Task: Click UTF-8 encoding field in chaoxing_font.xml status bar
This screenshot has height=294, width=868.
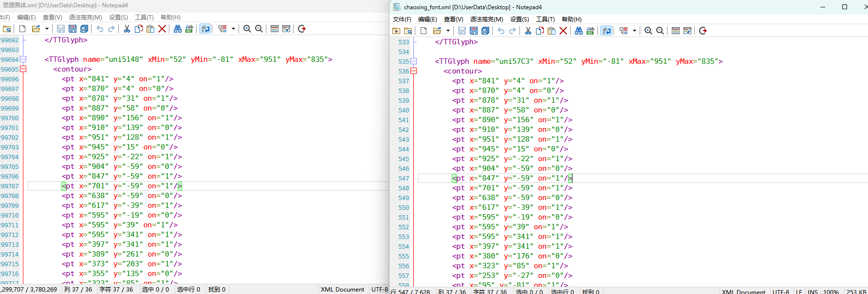Action: pyautogui.click(x=781, y=291)
